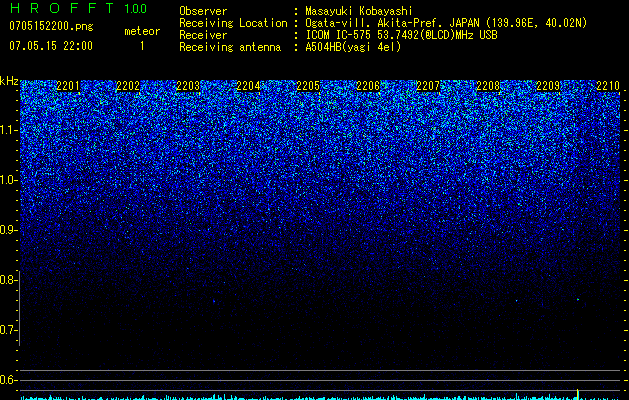Screen dimensions: 629x400
Task: Click the meteor label
Action: click(x=142, y=31)
